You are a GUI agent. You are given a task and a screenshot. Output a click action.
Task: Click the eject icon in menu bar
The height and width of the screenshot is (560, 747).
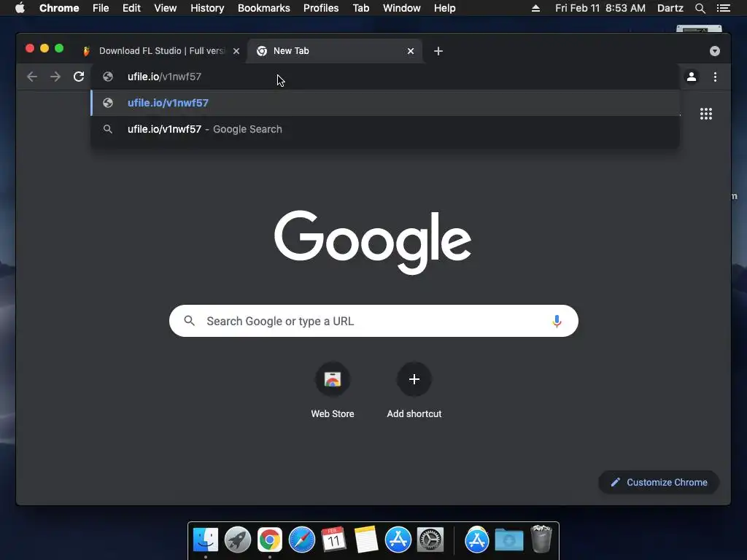click(x=535, y=8)
